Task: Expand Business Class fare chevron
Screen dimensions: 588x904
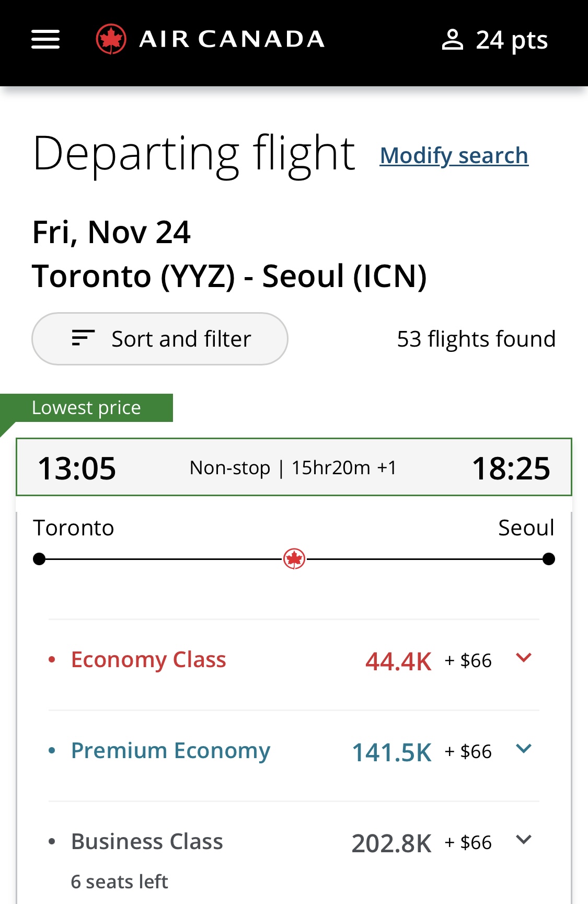Action: pos(524,840)
